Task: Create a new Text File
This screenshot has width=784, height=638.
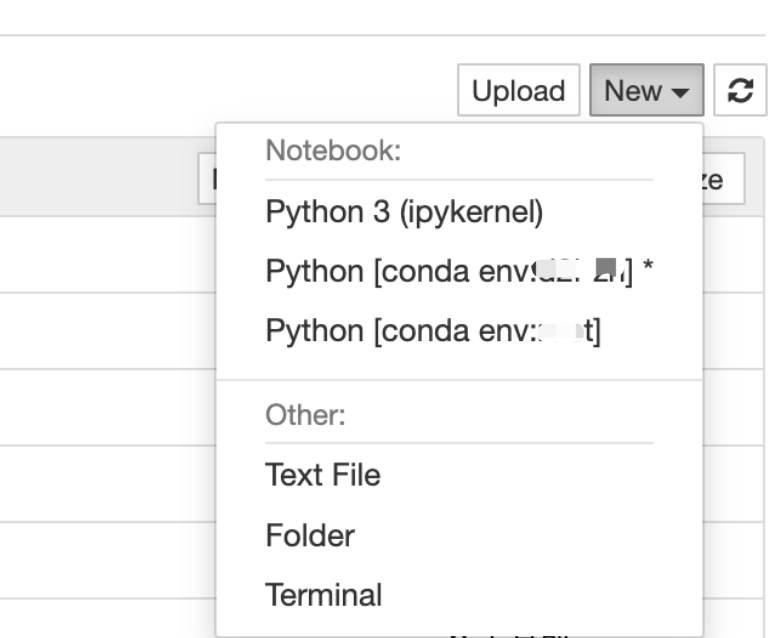Action: click(322, 475)
